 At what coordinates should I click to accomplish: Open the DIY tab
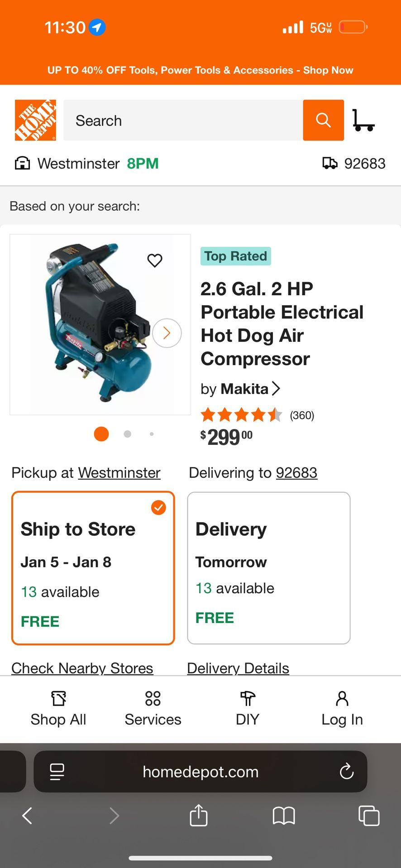248,708
